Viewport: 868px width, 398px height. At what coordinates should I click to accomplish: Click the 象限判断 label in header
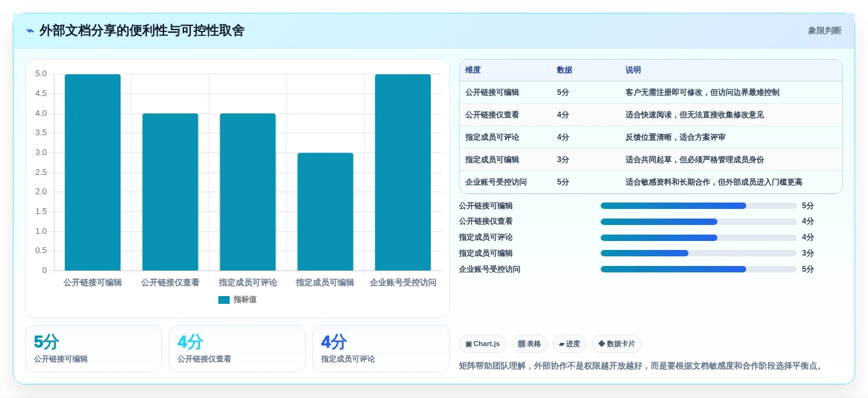pos(824,31)
